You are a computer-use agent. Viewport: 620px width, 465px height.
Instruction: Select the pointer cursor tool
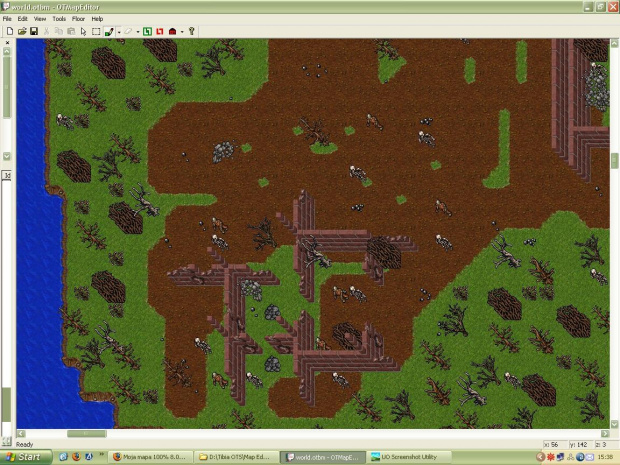point(83,32)
